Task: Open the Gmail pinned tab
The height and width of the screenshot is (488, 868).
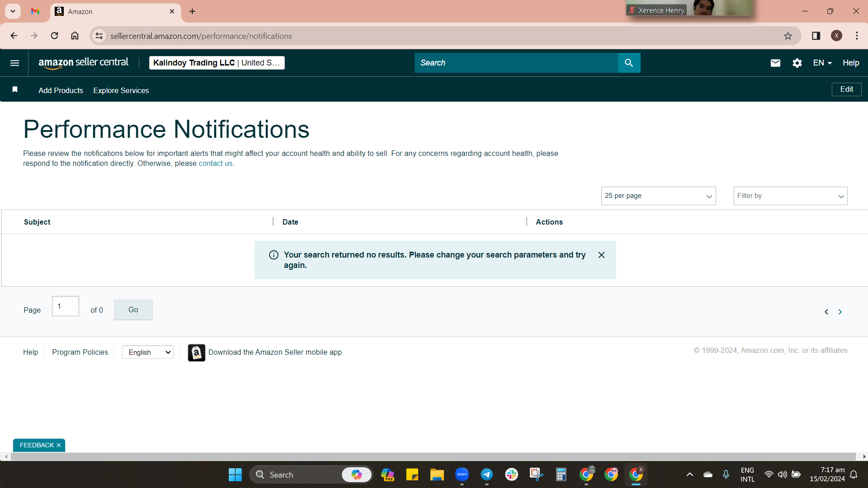Action: (35, 11)
